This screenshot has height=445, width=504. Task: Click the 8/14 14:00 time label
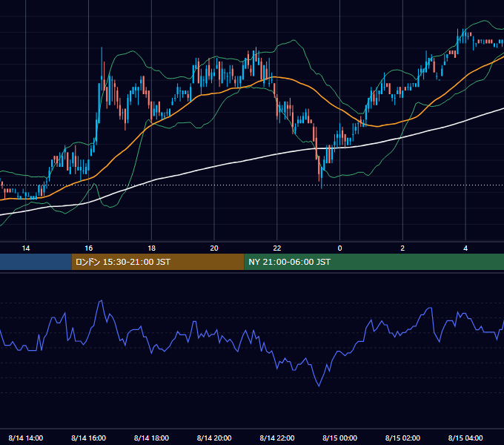(x=26, y=438)
